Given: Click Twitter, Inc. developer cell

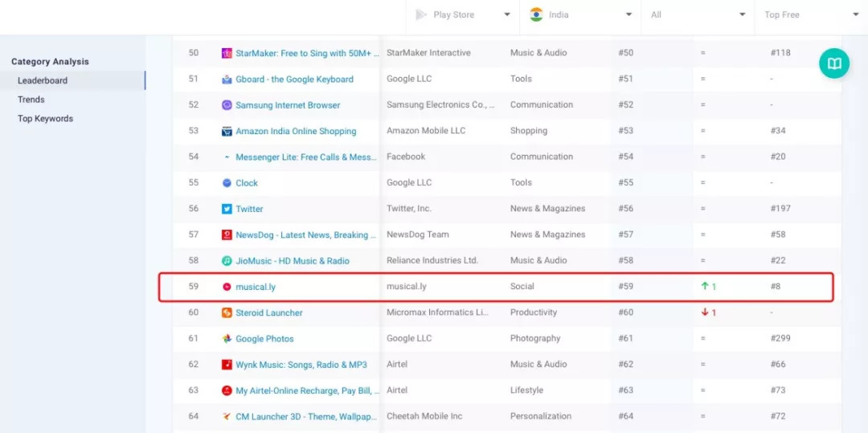Looking at the screenshot, I should click(x=409, y=209).
